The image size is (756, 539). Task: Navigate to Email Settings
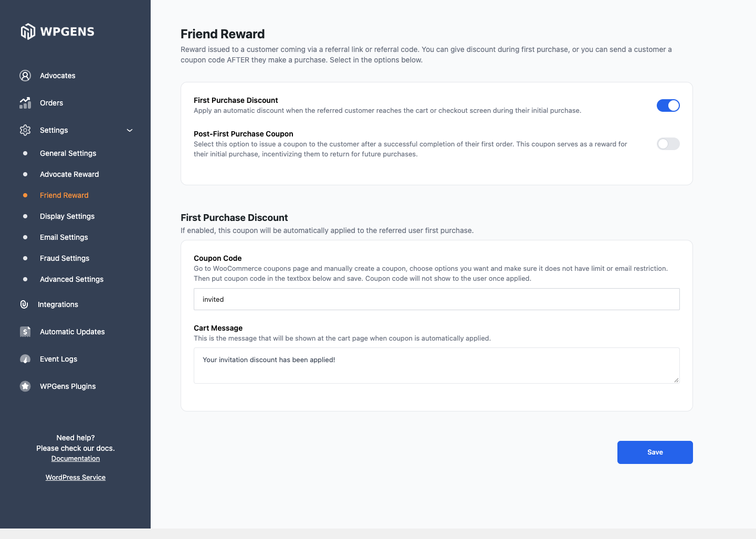pyautogui.click(x=64, y=237)
